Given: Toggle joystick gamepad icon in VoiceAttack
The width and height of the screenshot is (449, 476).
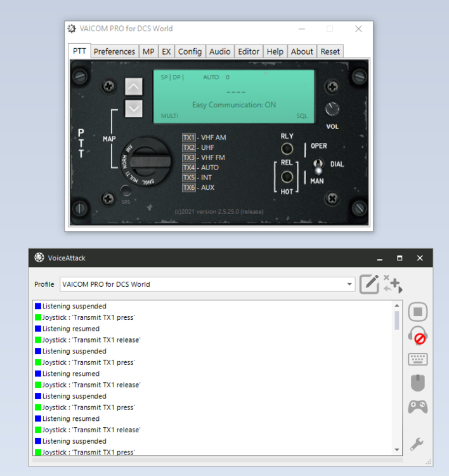Looking at the screenshot, I should pyautogui.click(x=418, y=407).
